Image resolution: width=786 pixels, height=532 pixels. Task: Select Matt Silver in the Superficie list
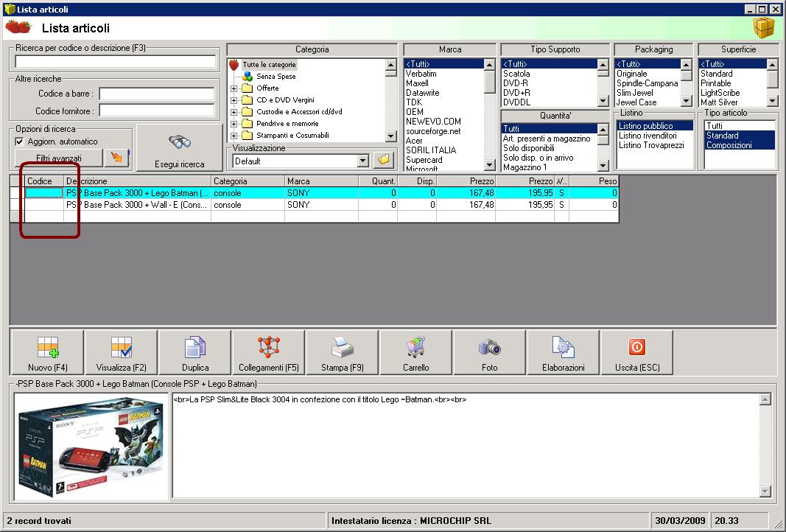(719, 102)
